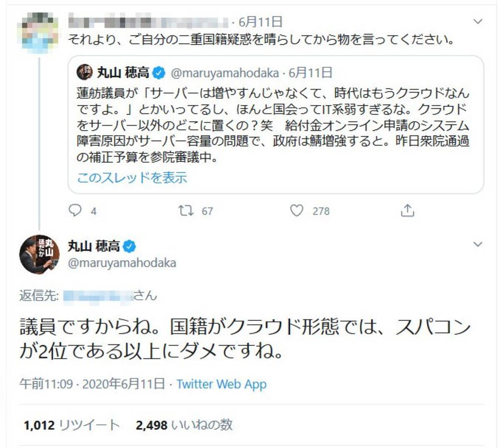Click the blurred username after 返信先

tap(98, 296)
